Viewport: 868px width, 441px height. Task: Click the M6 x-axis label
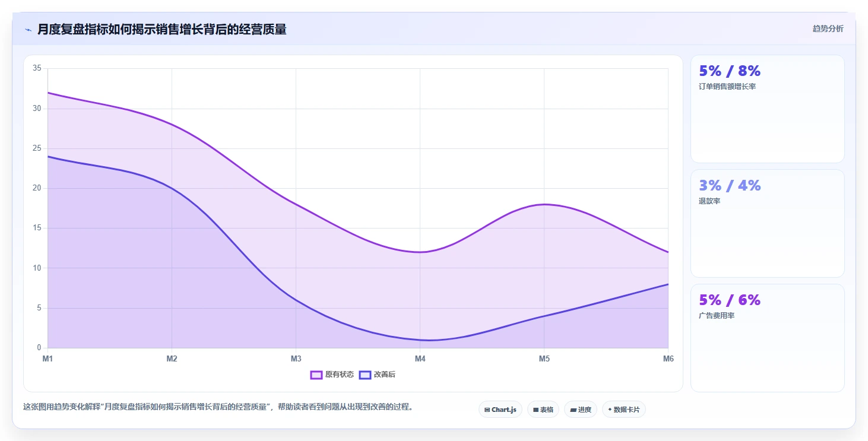click(x=668, y=359)
